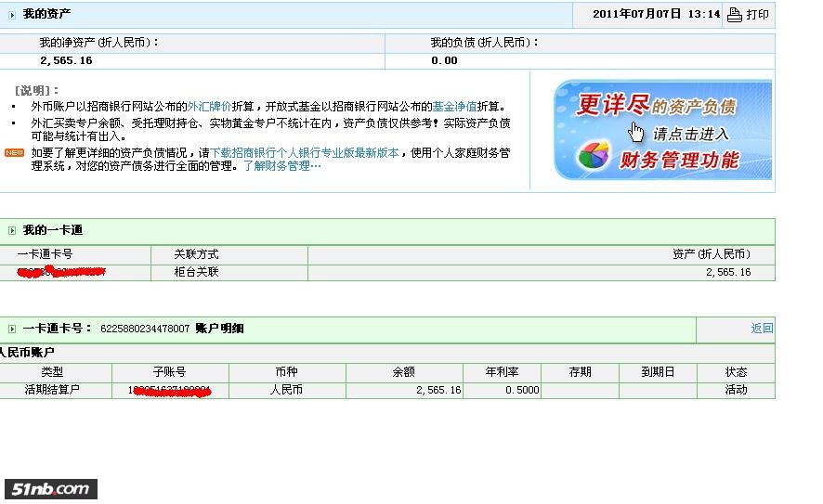Click the 财务管理功能 text in banner
The width and height of the screenshot is (823, 504).
click(x=678, y=161)
